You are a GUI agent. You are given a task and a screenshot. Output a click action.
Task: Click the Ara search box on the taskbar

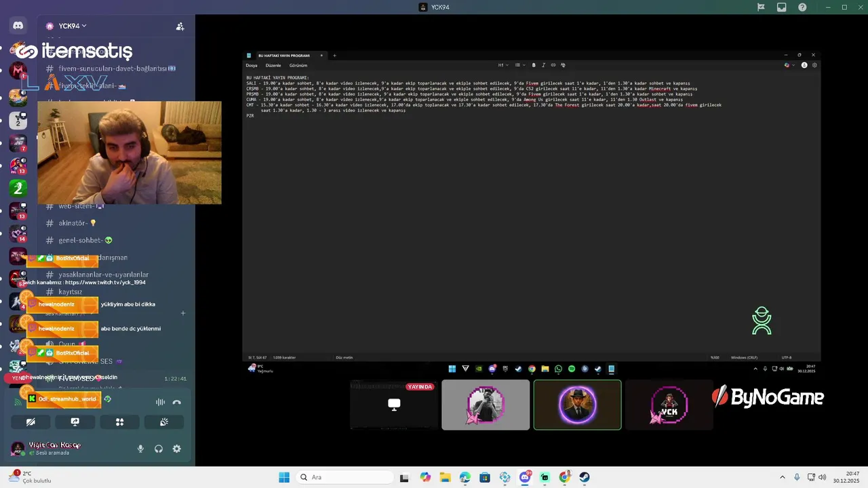pyautogui.click(x=344, y=477)
